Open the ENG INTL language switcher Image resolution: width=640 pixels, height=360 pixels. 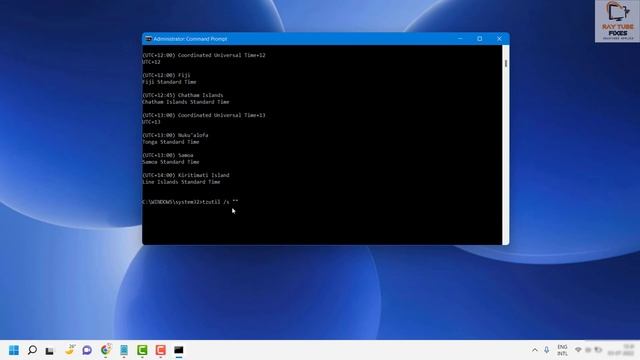[x=562, y=350]
